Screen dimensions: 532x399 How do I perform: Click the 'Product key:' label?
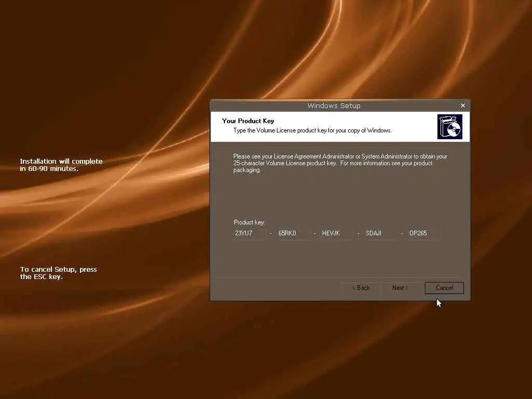point(249,222)
